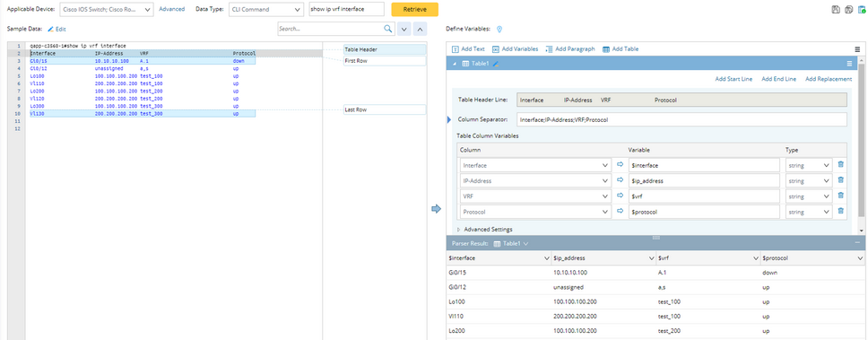Open the Define Variables panel hamburger menu
This screenshot has height=340, width=868.
pyautogui.click(x=857, y=49)
